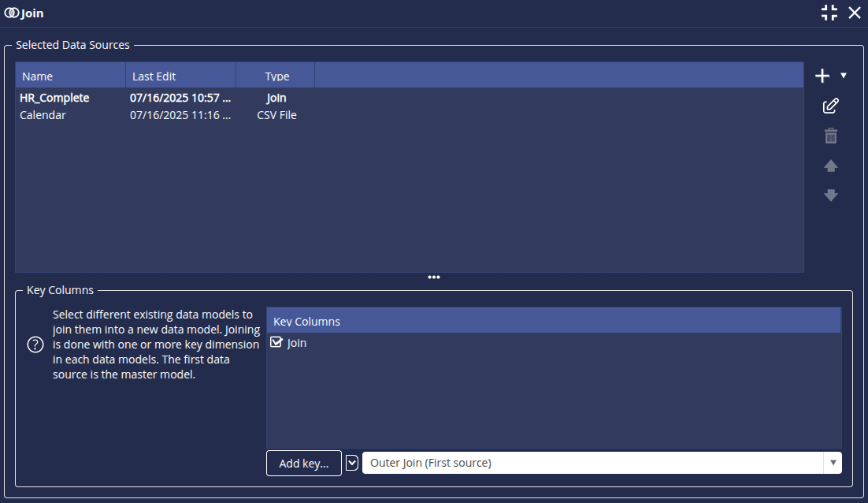
Task: Select the HR_Complete data source row
Action: click(54, 98)
